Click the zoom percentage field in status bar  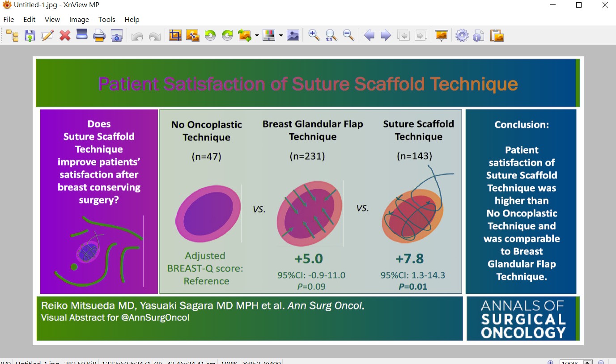pos(570,362)
